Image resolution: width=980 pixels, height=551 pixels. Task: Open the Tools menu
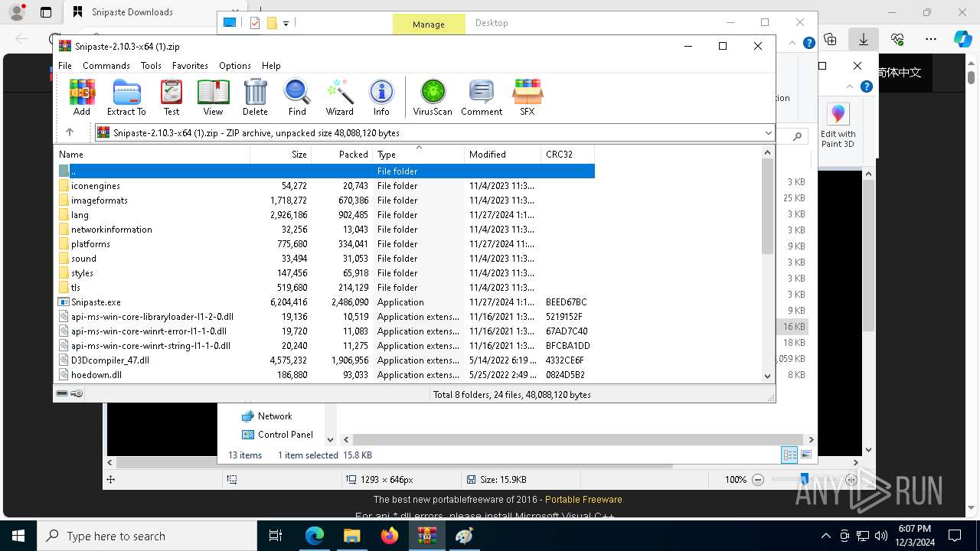151,66
